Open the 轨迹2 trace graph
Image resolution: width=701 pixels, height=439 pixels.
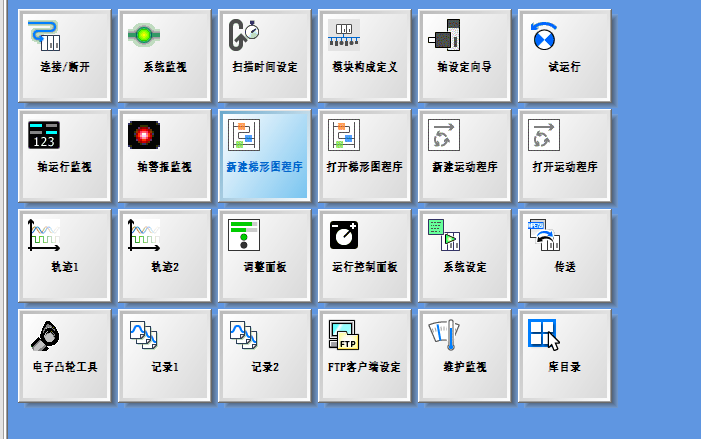(x=164, y=254)
